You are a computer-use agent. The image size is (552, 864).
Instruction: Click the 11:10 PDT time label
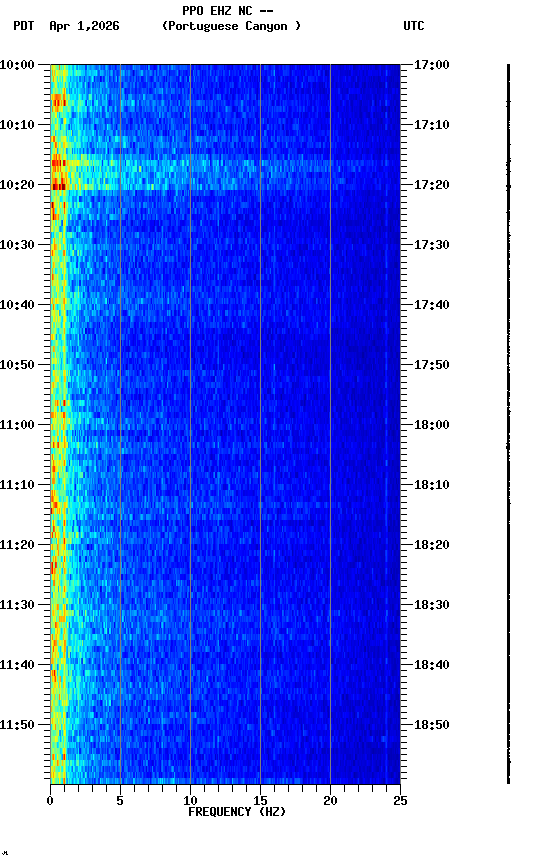coord(17,485)
